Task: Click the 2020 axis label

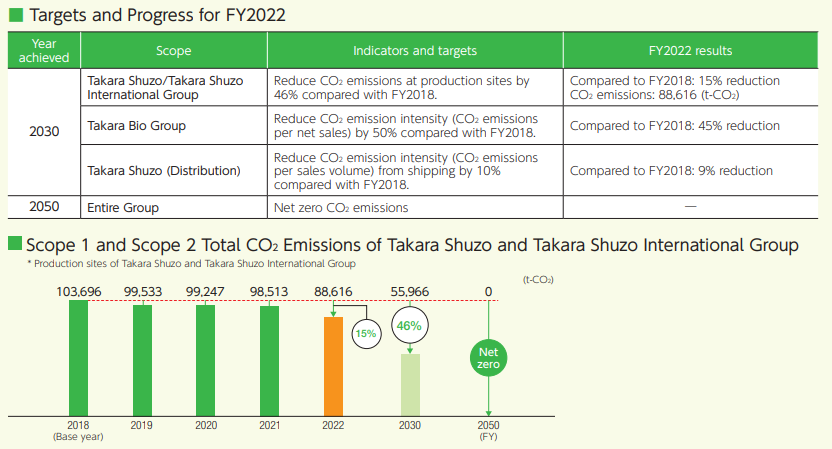Action: tap(206, 425)
